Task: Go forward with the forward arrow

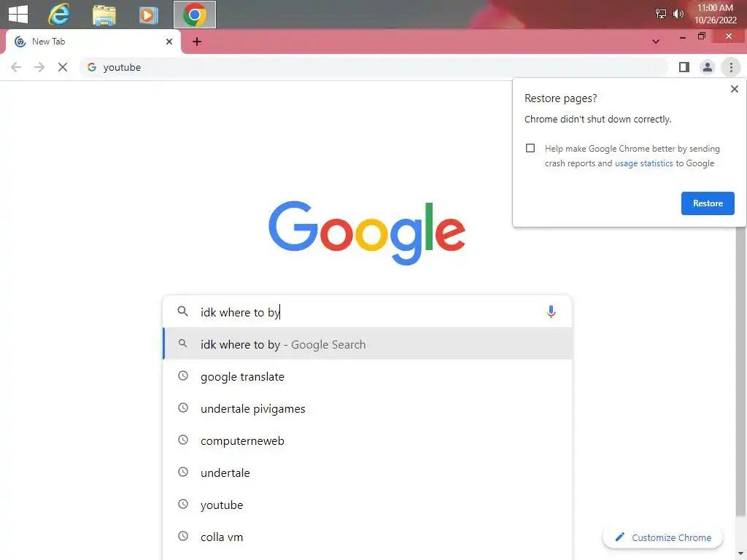Action: point(39,67)
